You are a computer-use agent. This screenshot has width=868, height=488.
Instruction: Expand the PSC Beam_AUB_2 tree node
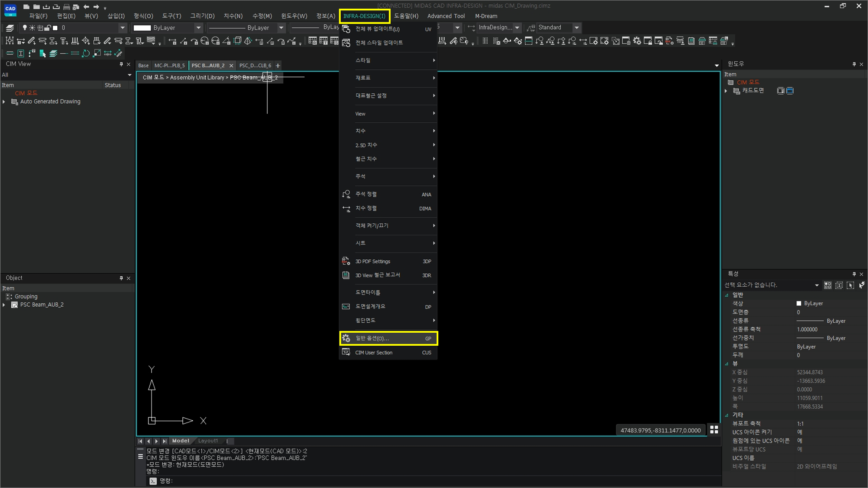[4, 305]
